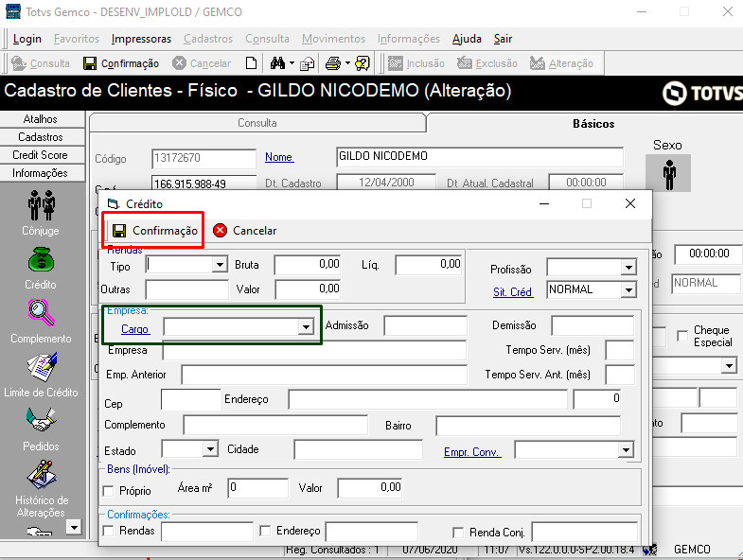
Task: Click the binoculars search toolbar icon
Action: point(277,63)
